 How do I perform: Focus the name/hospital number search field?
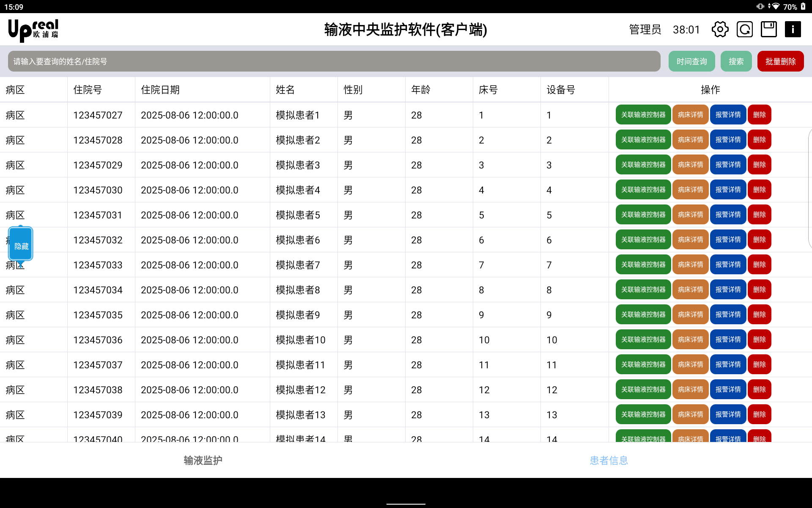(334, 61)
